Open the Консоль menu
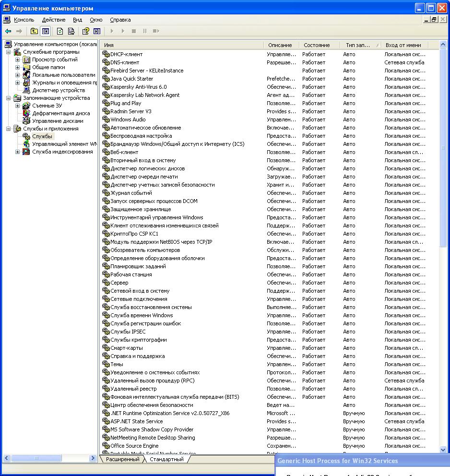 (x=24, y=20)
